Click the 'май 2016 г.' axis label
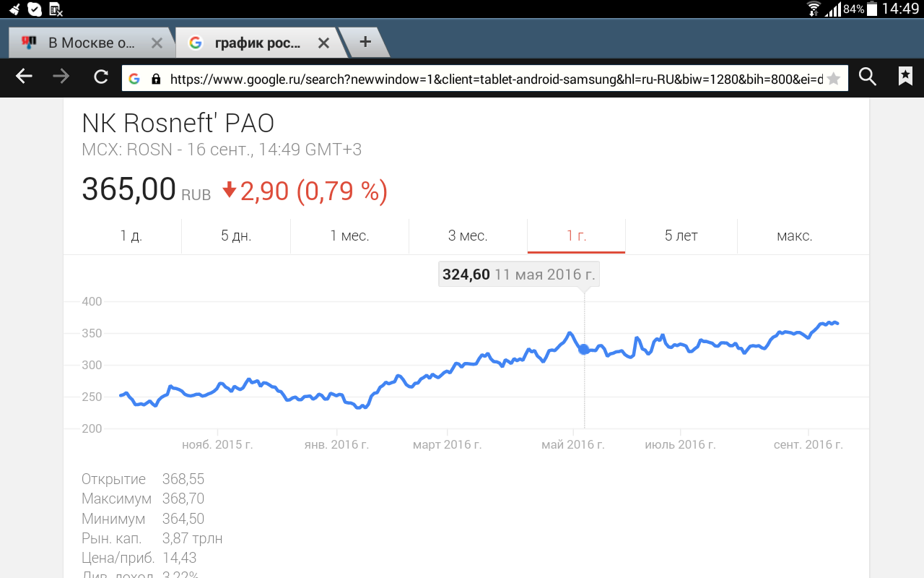 573,445
